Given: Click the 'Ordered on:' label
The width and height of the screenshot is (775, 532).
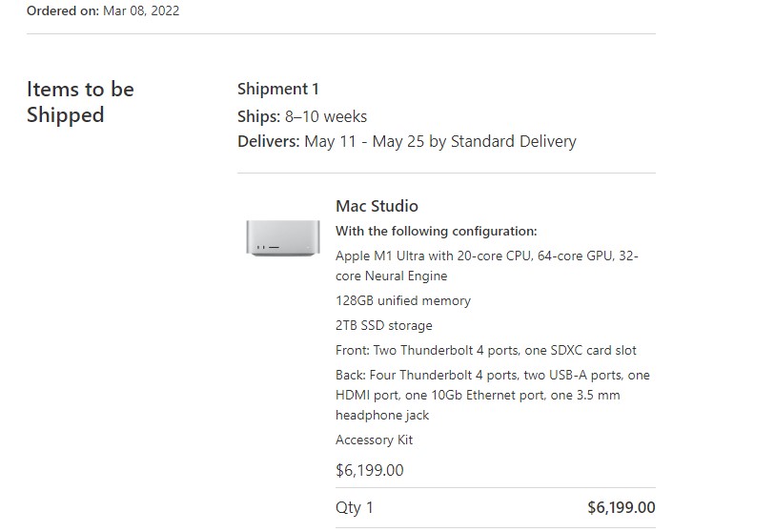Looking at the screenshot, I should coord(63,10).
